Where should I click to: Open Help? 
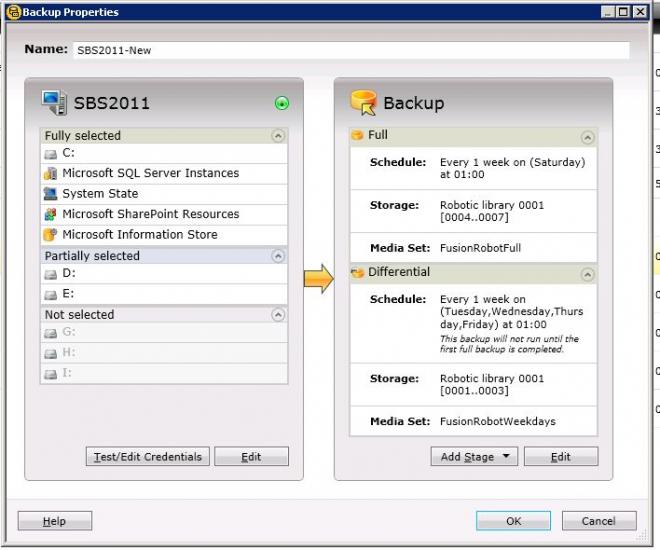55,521
